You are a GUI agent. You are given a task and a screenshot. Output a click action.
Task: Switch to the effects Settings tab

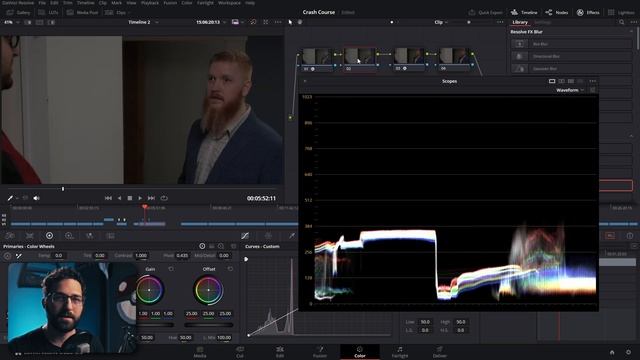pyautogui.click(x=542, y=22)
